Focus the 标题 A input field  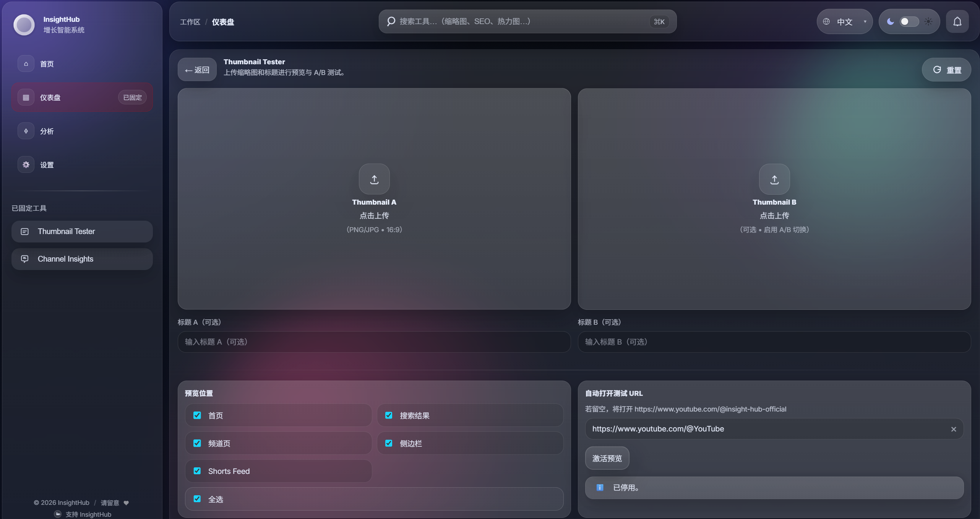coord(374,342)
